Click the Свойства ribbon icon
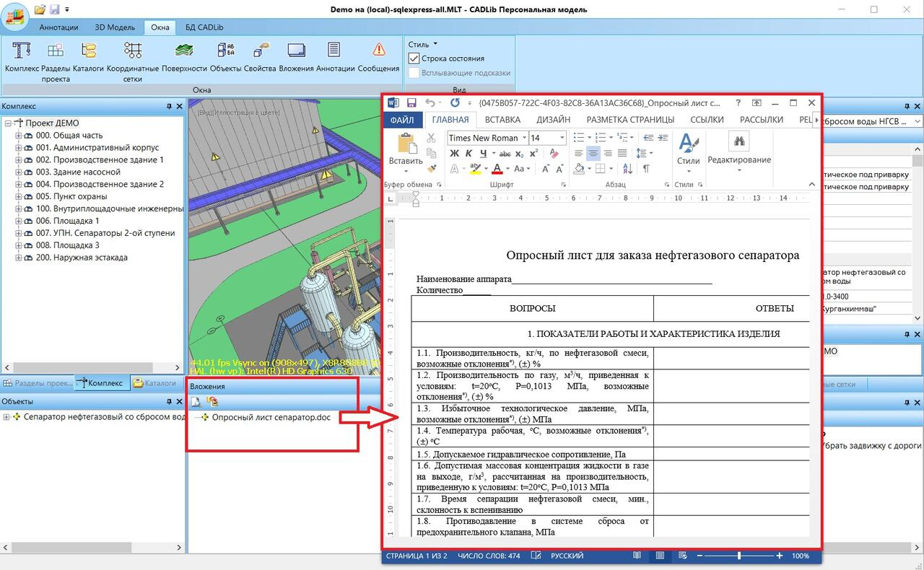924x570 pixels. (261, 51)
